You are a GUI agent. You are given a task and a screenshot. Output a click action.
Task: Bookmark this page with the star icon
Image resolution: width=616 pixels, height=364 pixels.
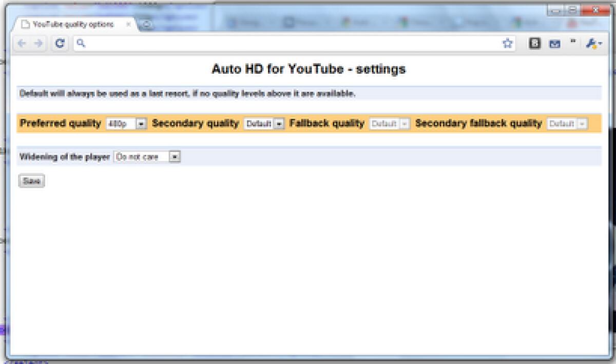[x=507, y=44]
